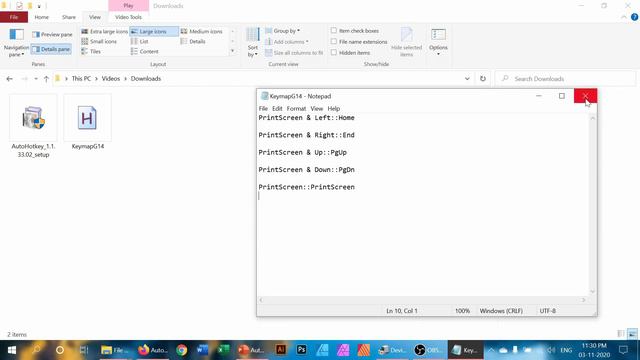640x360 pixels.
Task: Open Notepad View menu
Action: [x=316, y=109]
